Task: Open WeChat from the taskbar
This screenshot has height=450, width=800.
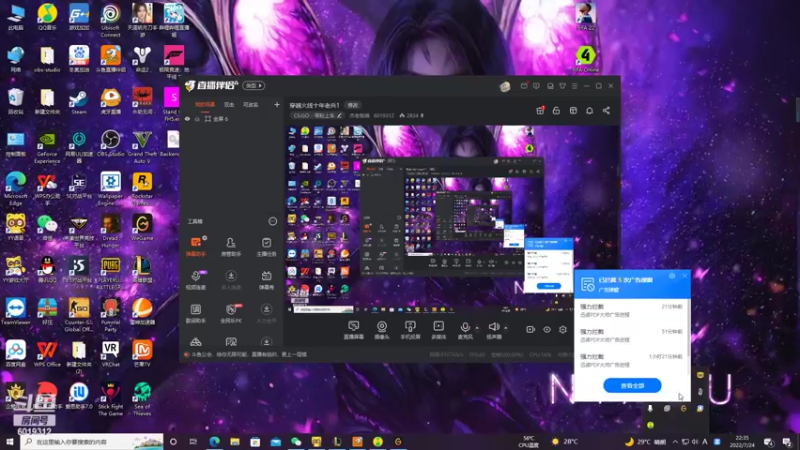Action: 296,441
